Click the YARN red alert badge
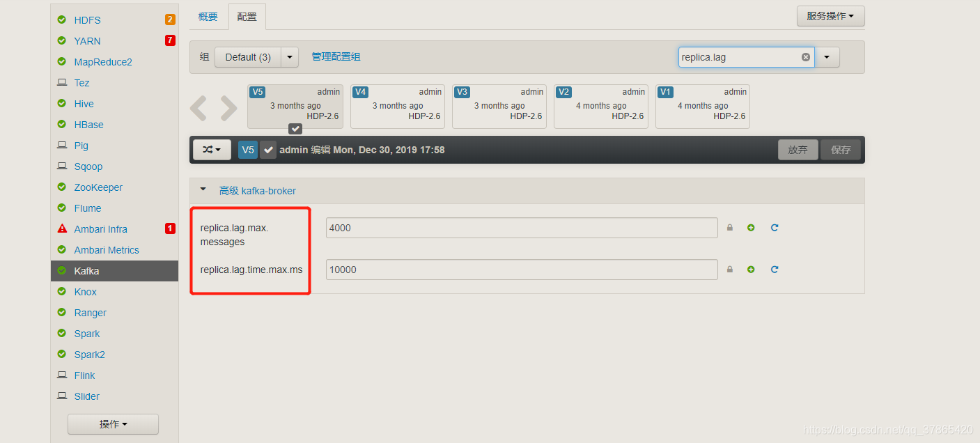 (x=170, y=40)
